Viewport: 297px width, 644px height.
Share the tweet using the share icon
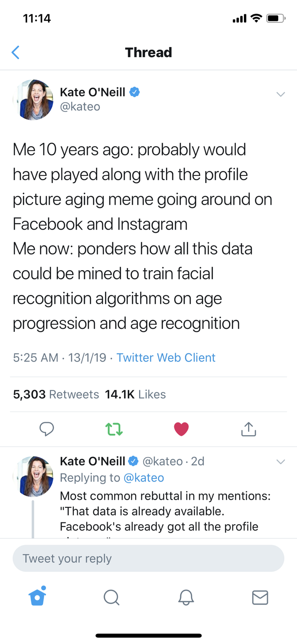point(248,429)
